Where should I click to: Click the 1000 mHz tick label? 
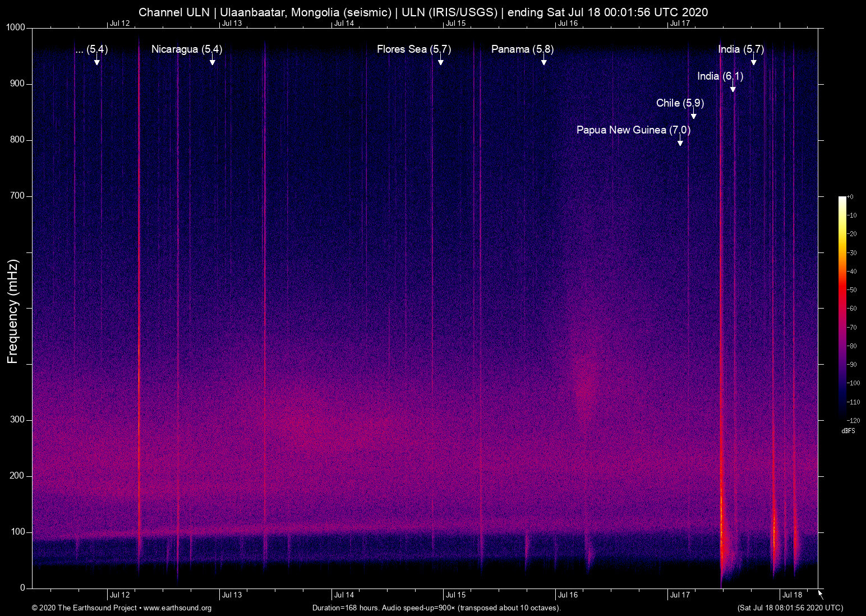[x=16, y=27]
